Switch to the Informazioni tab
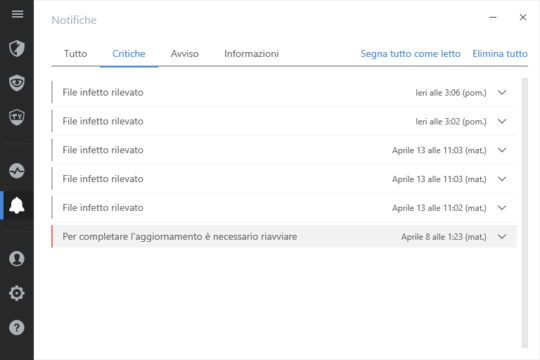Image resolution: width=540 pixels, height=360 pixels. pos(251,54)
